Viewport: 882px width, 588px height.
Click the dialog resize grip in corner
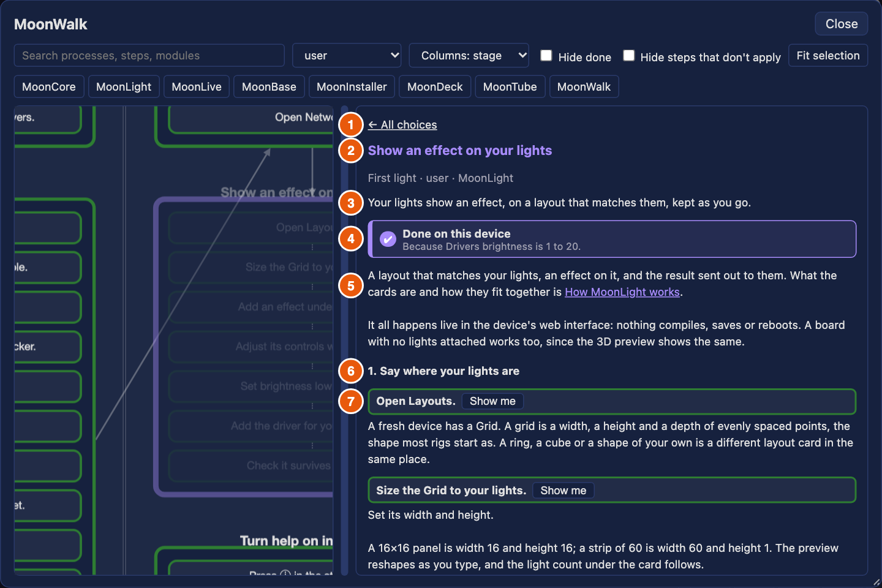click(876, 582)
